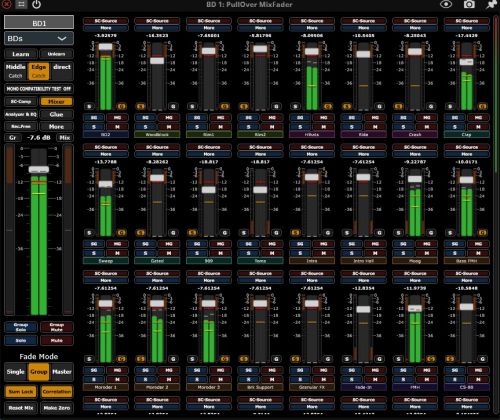500x420 pixels.
Task: Click the small G badge under Crash's meter
Action: click(x=431, y=107)
